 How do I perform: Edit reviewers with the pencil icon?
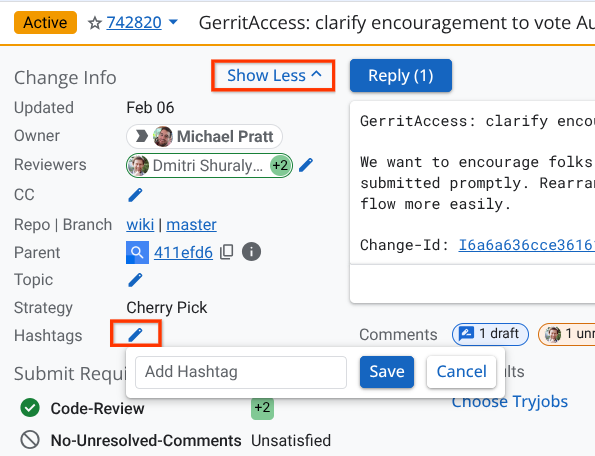(306, 165)
